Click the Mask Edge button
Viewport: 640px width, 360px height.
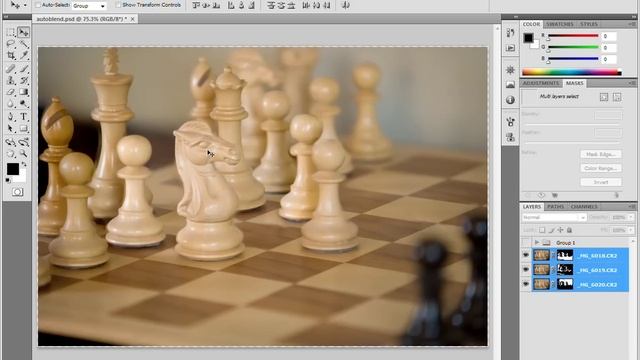tap(601, 154)
